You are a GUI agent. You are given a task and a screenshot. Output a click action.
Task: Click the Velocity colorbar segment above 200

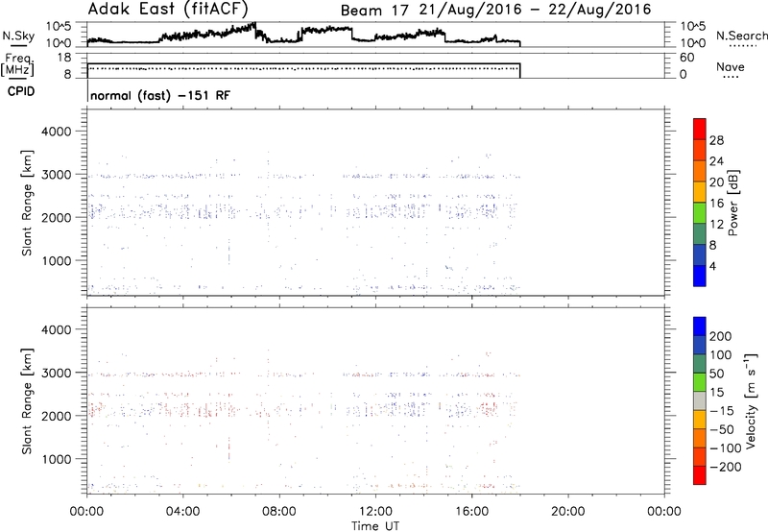click(700, 326)
